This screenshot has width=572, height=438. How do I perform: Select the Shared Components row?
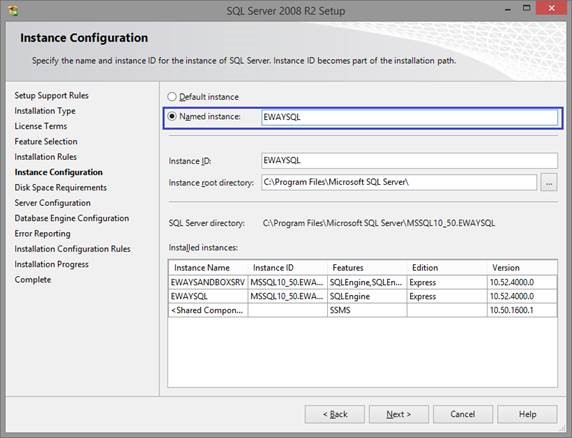(363, 310)
